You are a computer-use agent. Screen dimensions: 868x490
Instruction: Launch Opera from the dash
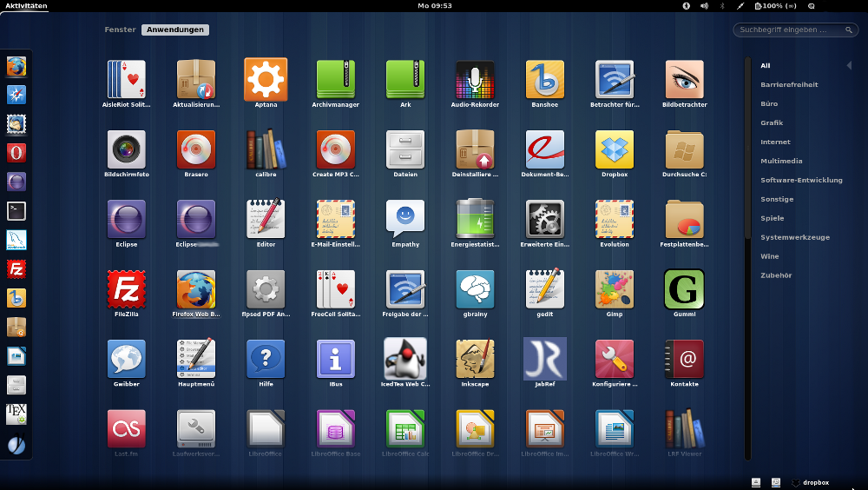(x=16, y=152)
